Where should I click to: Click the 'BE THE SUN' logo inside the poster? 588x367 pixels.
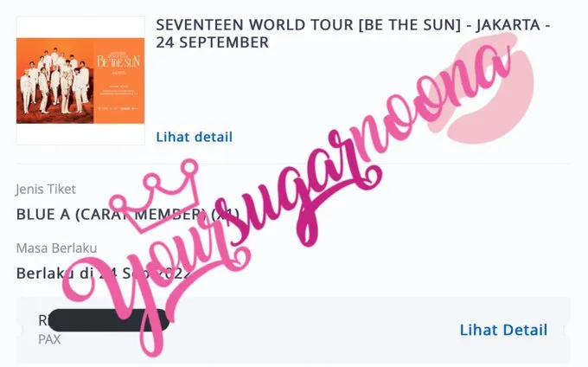118,61
